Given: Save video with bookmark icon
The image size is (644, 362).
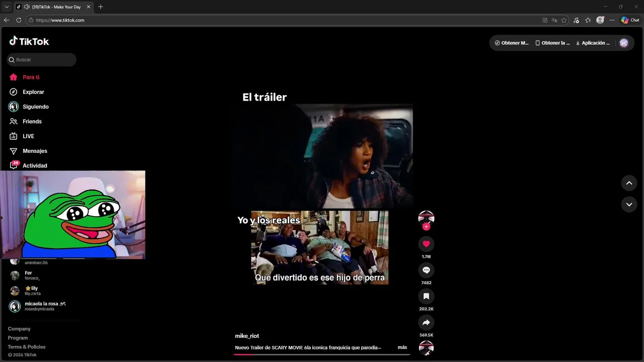Looking at the screenshot, I should pyautogui.click(x=426, y=296).
